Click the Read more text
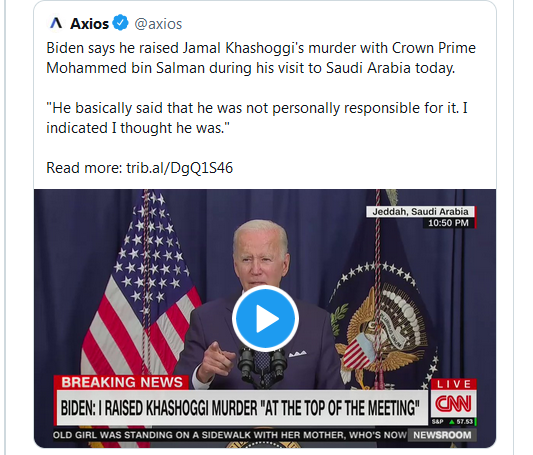 tap(84, 168)
